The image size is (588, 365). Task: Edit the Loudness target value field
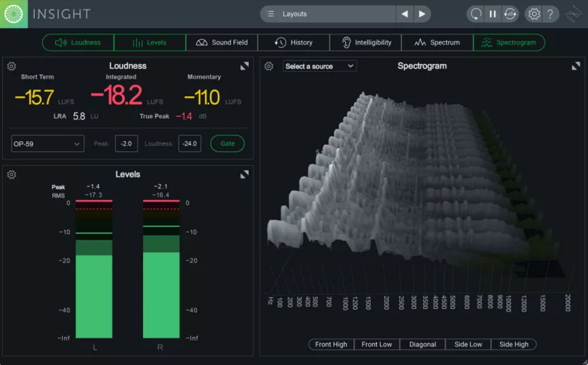190,143
